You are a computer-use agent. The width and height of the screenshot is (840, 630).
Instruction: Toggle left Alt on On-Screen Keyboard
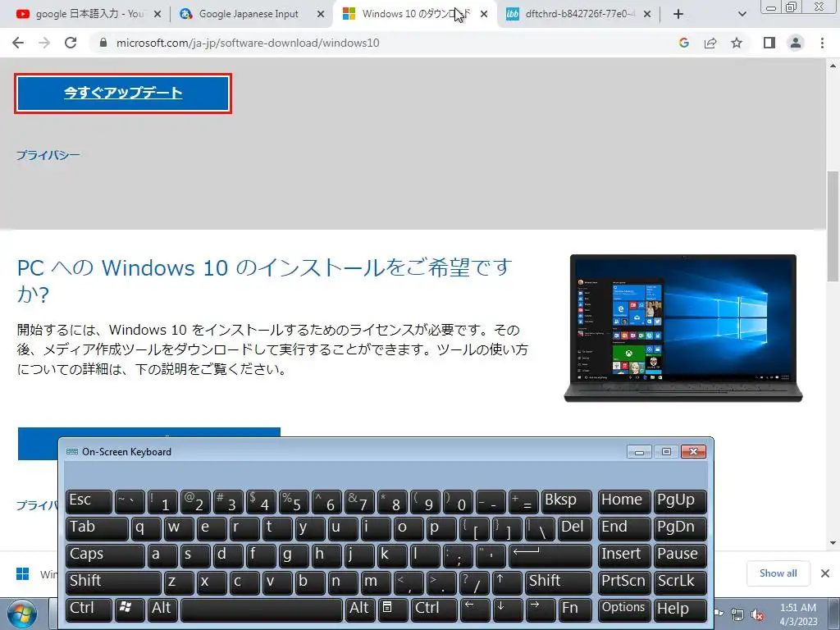(x=162, y=609)
